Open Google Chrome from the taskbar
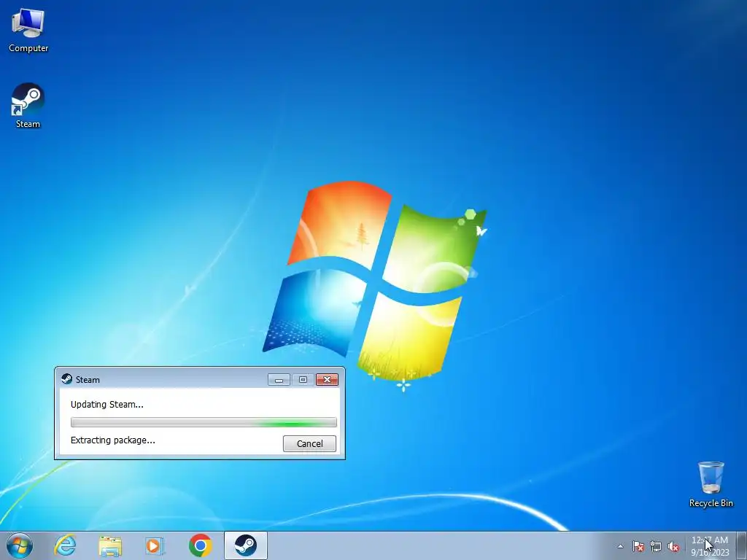747x560 pixels. point(200,545)
